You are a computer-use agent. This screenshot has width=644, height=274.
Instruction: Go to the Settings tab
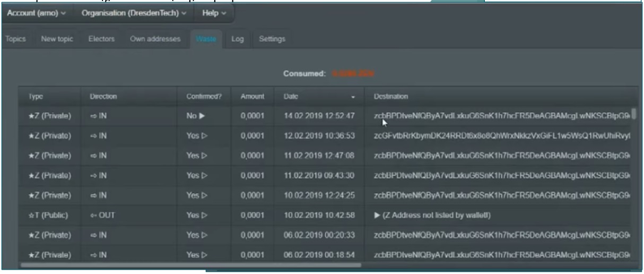272,39
